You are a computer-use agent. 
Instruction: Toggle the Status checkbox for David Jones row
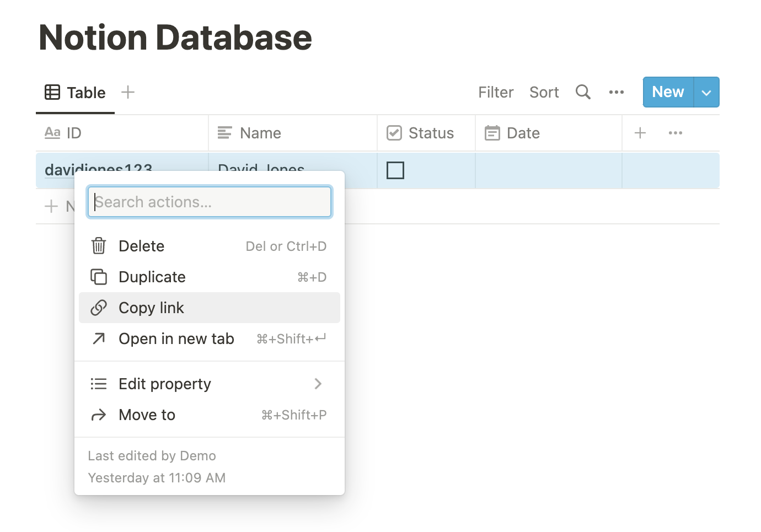pyautogui.click(x=395, y=170)
